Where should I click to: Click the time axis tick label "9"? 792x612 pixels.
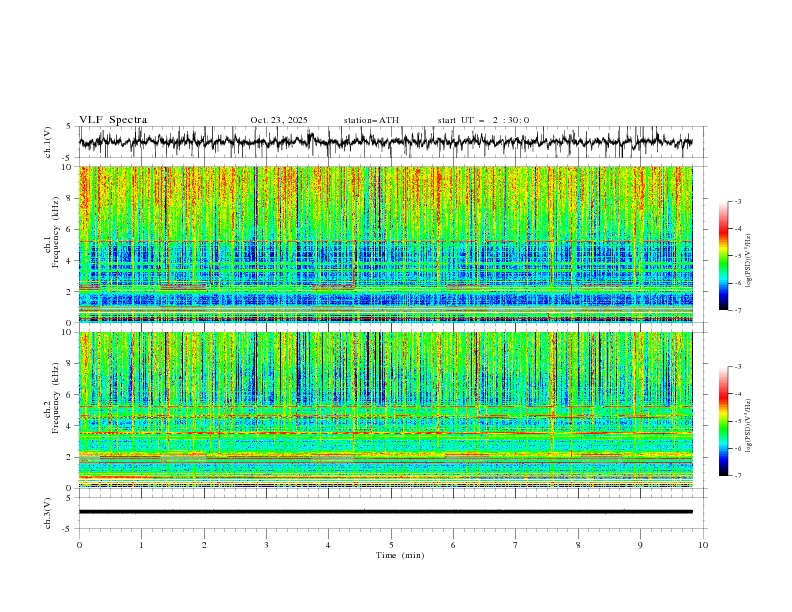640,545
